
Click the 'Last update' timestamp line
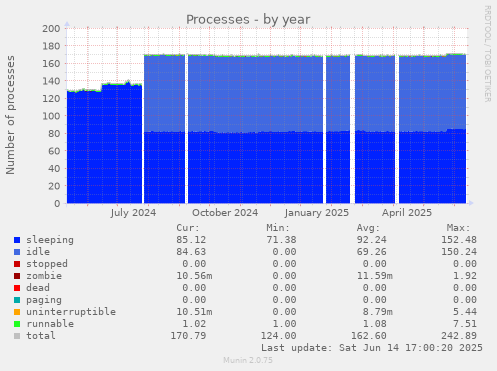tap(372, 348)
